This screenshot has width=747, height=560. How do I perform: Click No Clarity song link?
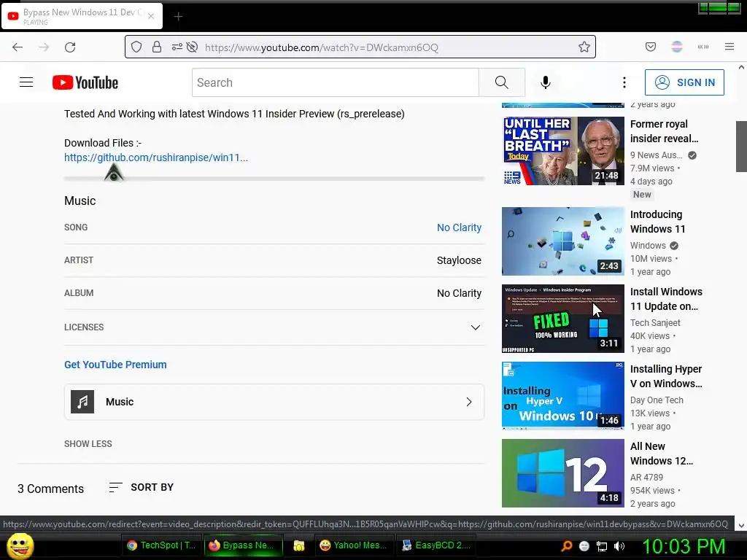click(460, 227)
